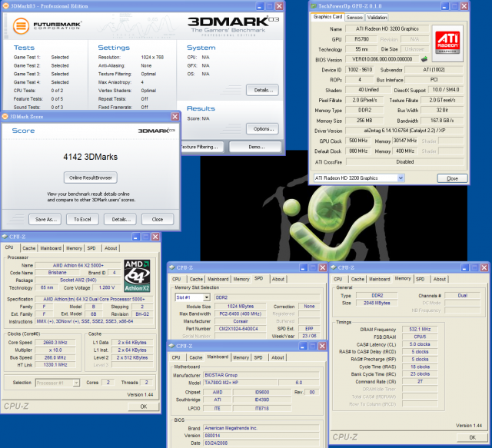Click the 3DMark Score window title icon
492x448 pixels.
point(5,117)
